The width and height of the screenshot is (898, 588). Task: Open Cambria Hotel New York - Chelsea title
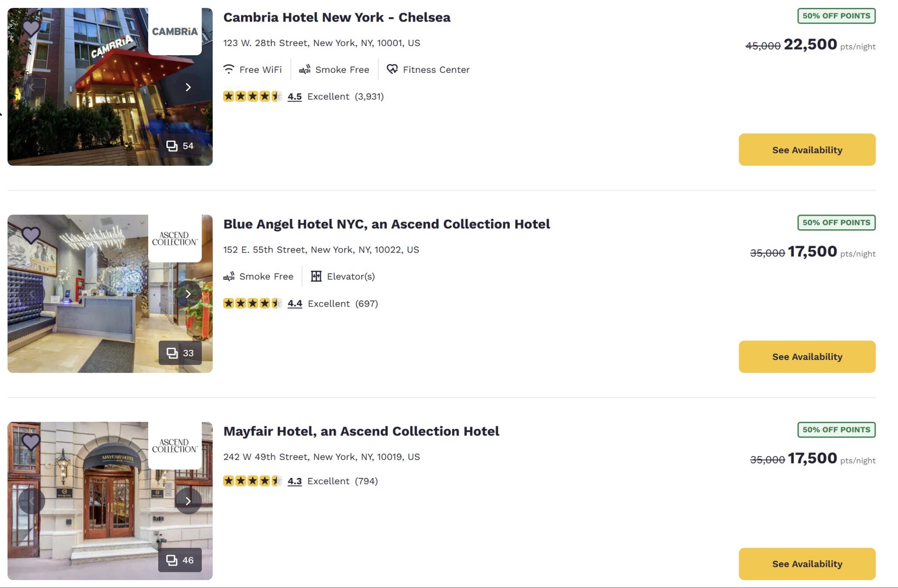coord(337,18)
